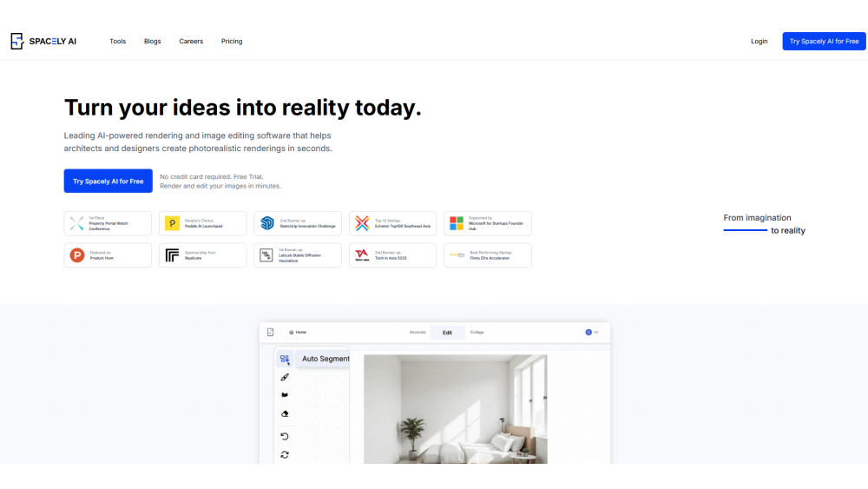Screen dimensions: 868x489
Task: Click the refresh reset icon in demo toolbar
Action: (285, 454)
